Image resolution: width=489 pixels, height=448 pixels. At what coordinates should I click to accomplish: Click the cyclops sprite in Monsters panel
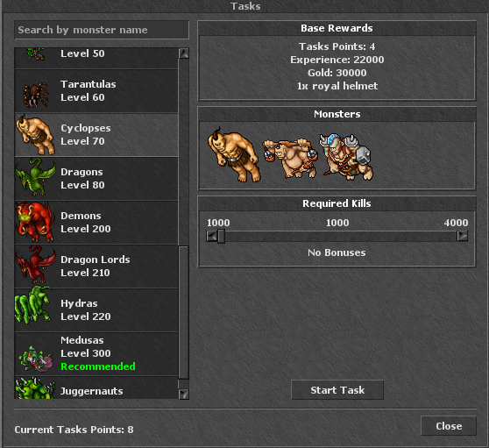pos(234,155)
